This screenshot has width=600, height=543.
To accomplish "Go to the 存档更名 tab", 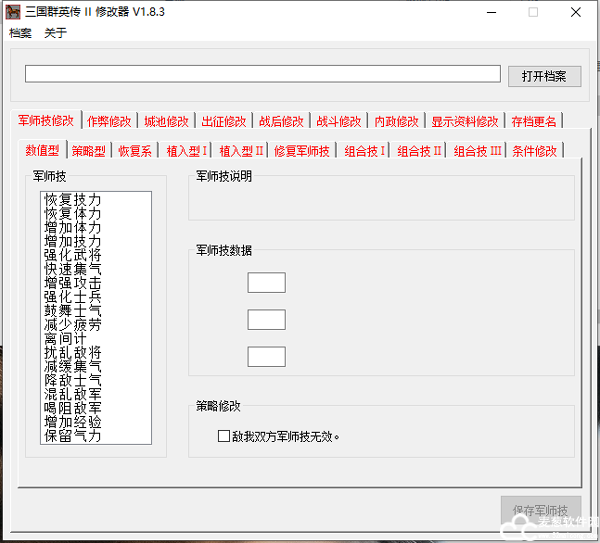I will (534, 121).
